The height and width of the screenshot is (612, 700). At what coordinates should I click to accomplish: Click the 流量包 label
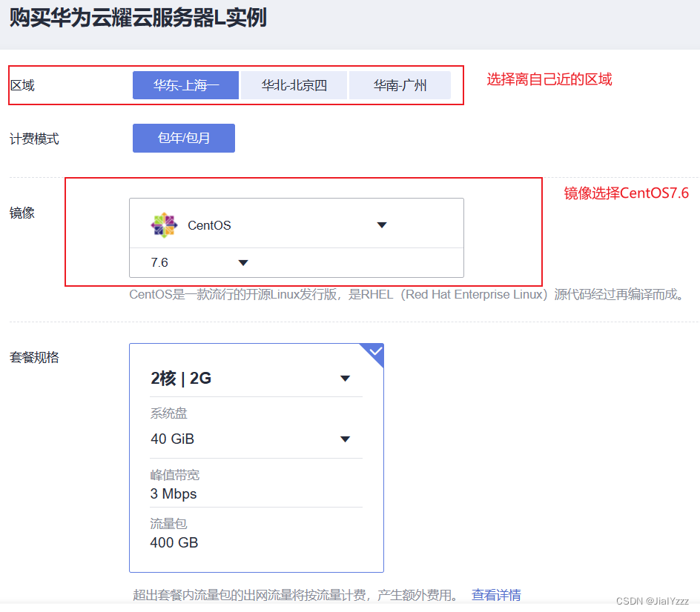168,523
